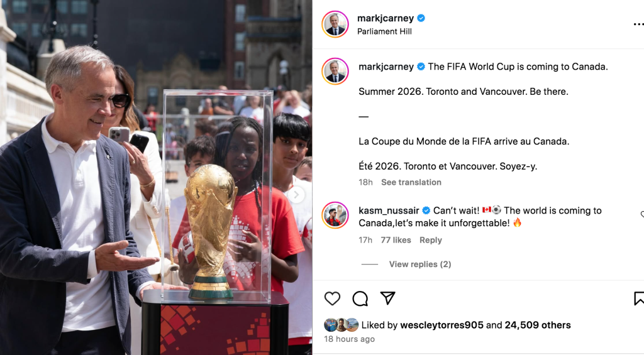Screen dimensions: 644x355
Task: Click the markjcarney avatar in the post header
Action: click(335, 25)
